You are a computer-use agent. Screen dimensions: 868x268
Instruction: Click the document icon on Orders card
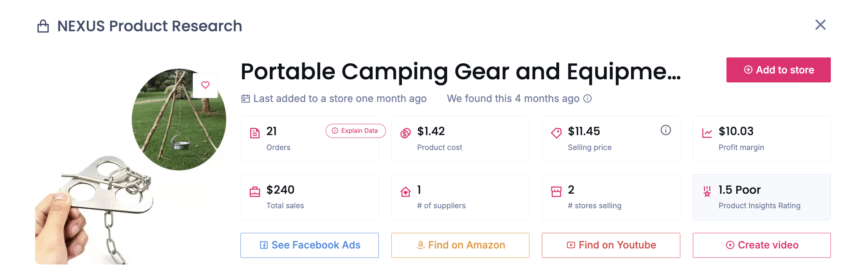[255, 132]
